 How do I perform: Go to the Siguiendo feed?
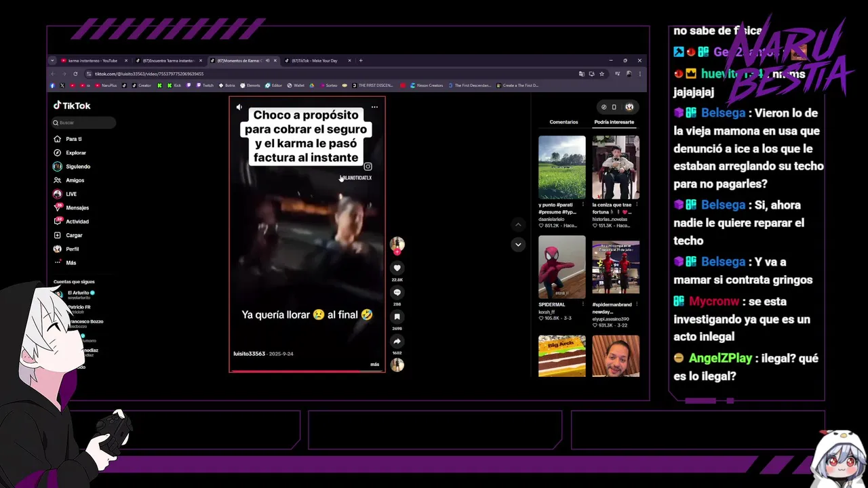(72, 166)
